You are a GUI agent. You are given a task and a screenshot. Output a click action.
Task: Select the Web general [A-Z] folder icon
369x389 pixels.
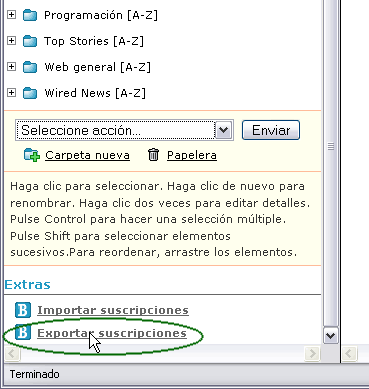point(30,67)
